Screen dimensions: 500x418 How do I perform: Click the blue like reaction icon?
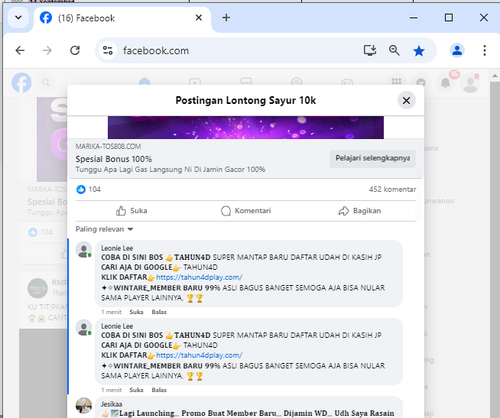click(81, 189)
